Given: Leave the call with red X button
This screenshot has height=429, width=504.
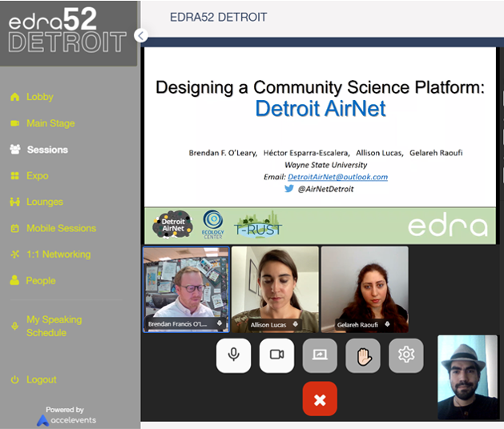Looking at the screenshot, I should 320,399.
